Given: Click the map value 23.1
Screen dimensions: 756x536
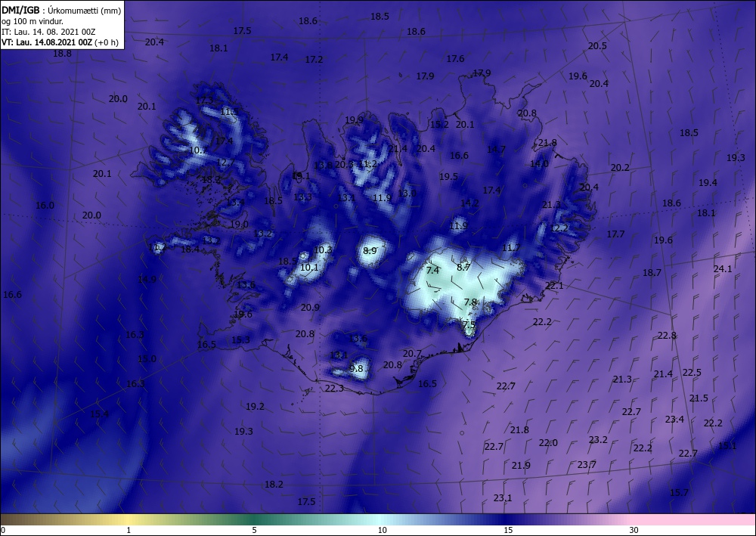Looking at the screenshot, I should [503, 498].
